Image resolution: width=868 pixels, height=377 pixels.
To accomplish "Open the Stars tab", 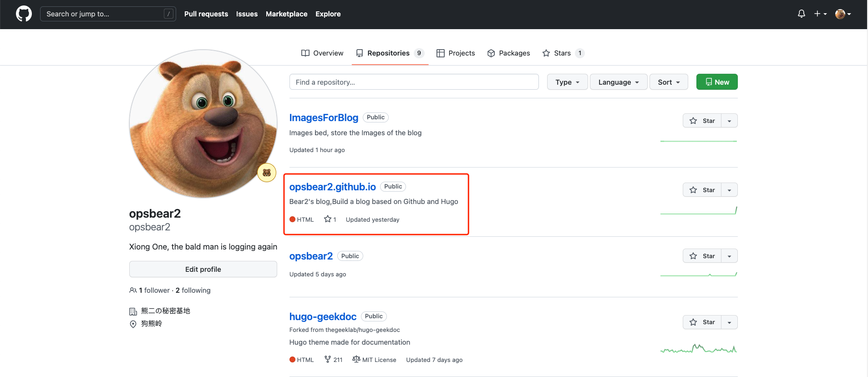I will pos(563,53).
